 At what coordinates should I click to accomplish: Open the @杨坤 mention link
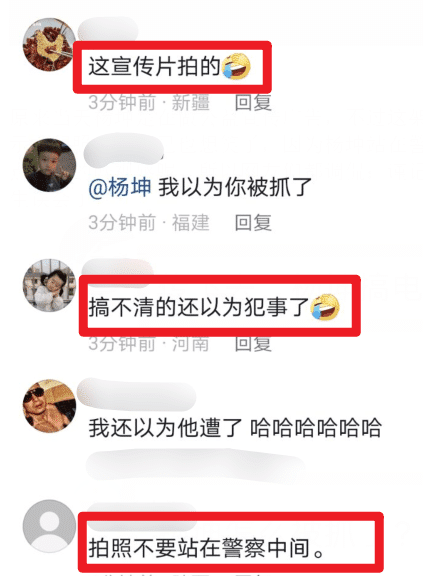click(120, 187)
